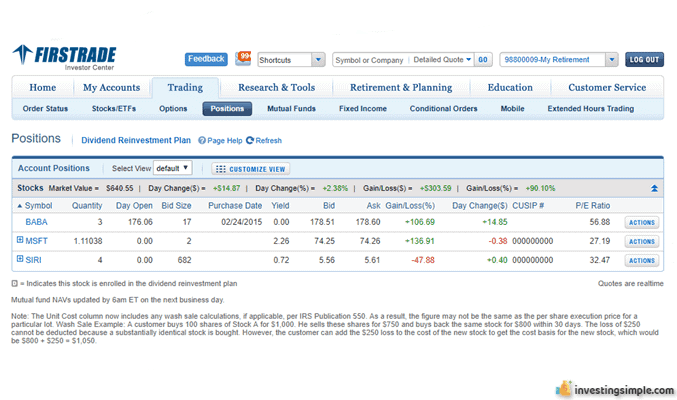Click the Feedback button

pos(206,59)
